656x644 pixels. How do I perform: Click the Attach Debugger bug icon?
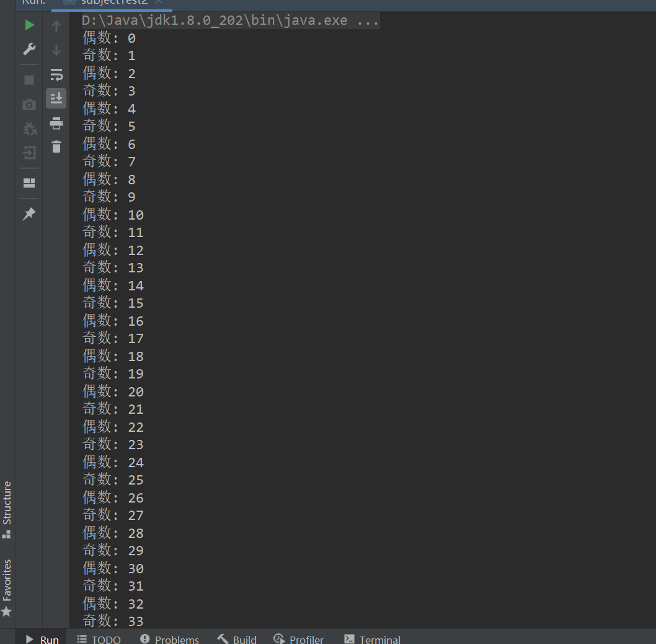[x=29, y=128]
